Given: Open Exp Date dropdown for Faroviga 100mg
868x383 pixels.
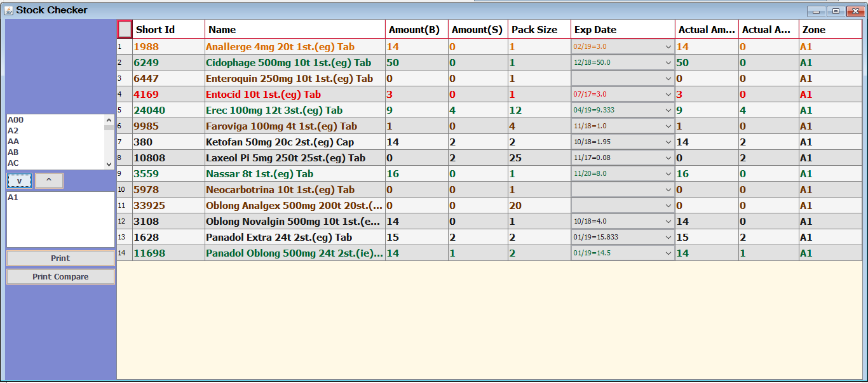Looking at the screenshot, I should 668,126.
